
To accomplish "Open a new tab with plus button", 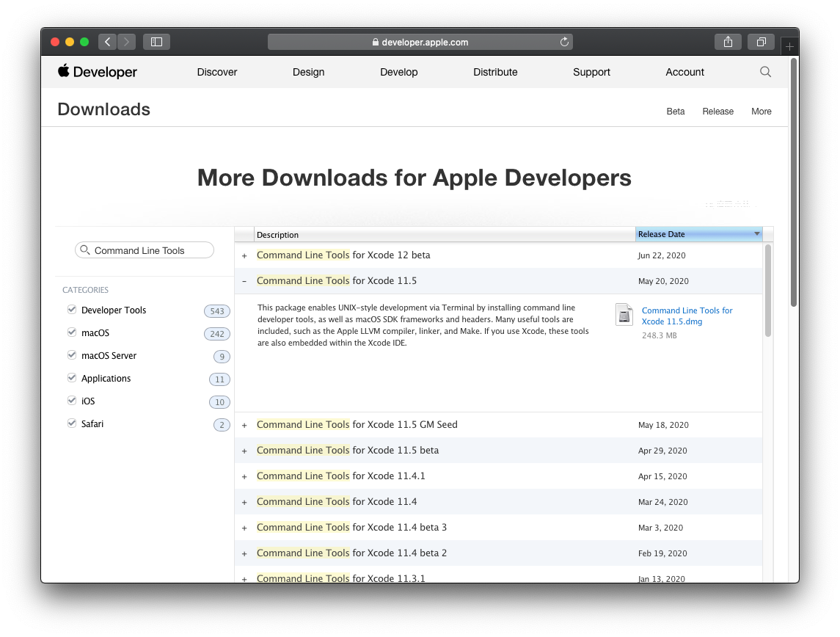I will tap(789, 47).
